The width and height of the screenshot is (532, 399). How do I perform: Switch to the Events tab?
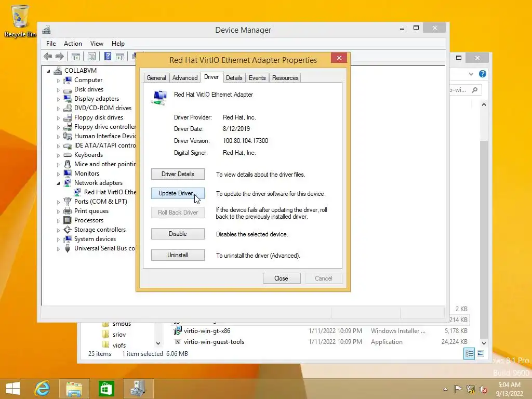[x=257, y=78]
